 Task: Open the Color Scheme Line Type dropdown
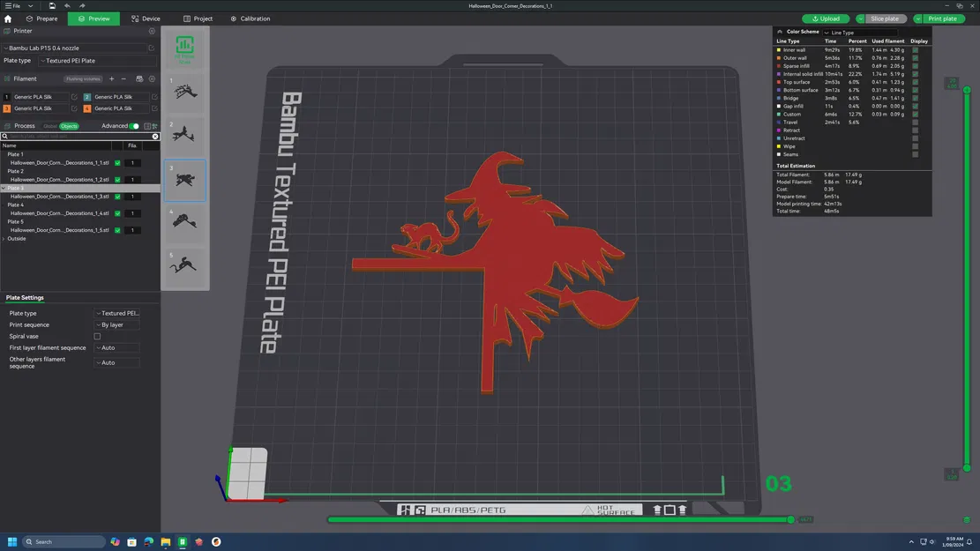(x=859, y=33)
